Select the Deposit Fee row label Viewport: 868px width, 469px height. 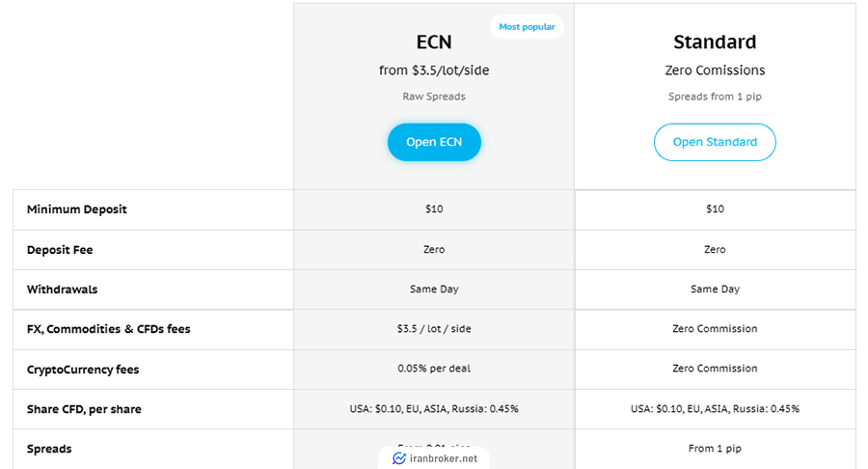pyautogui.click(x=60, y=250)
